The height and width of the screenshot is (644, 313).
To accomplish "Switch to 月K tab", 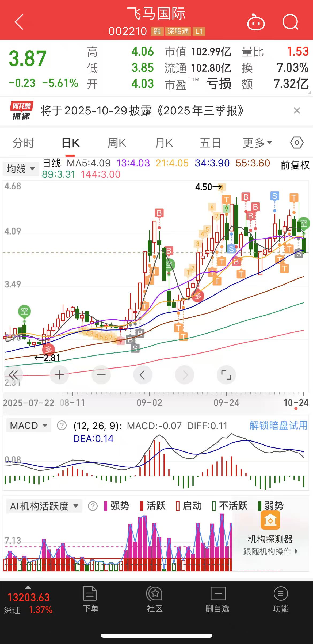I will pyautogui.click(x=164, y=143).
